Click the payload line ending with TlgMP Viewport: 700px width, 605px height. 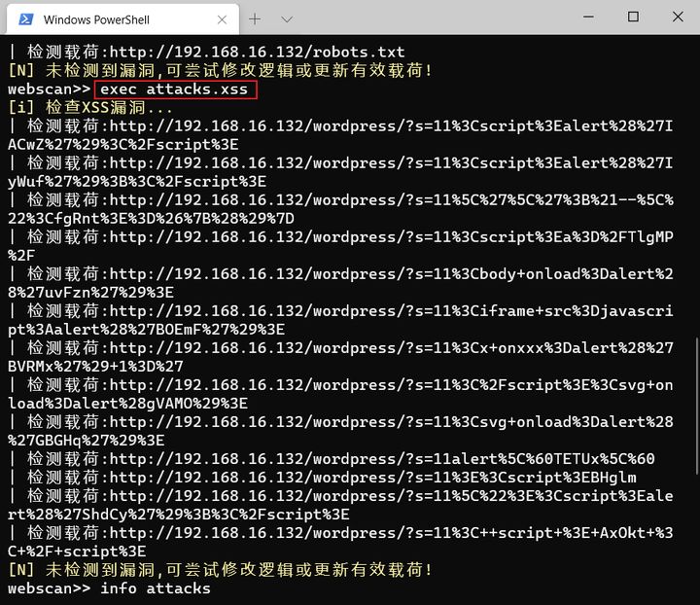[340, 246]
